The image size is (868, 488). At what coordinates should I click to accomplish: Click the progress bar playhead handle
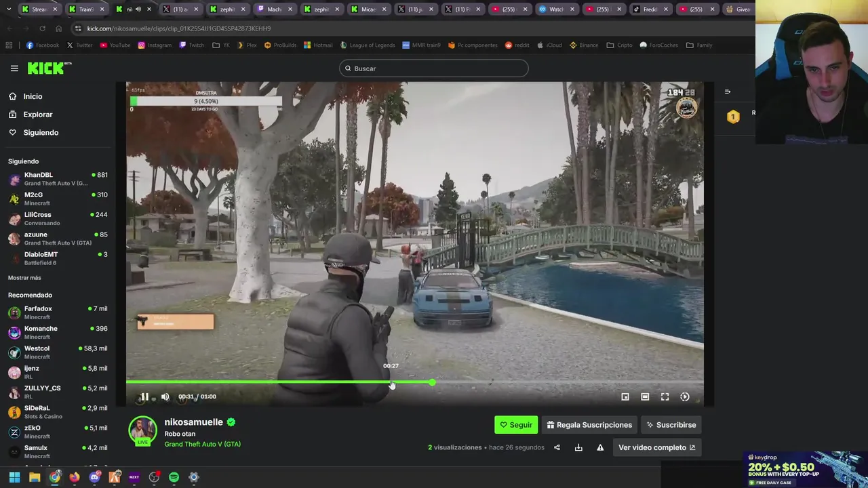pyautogui.click(x=432, y=383)
